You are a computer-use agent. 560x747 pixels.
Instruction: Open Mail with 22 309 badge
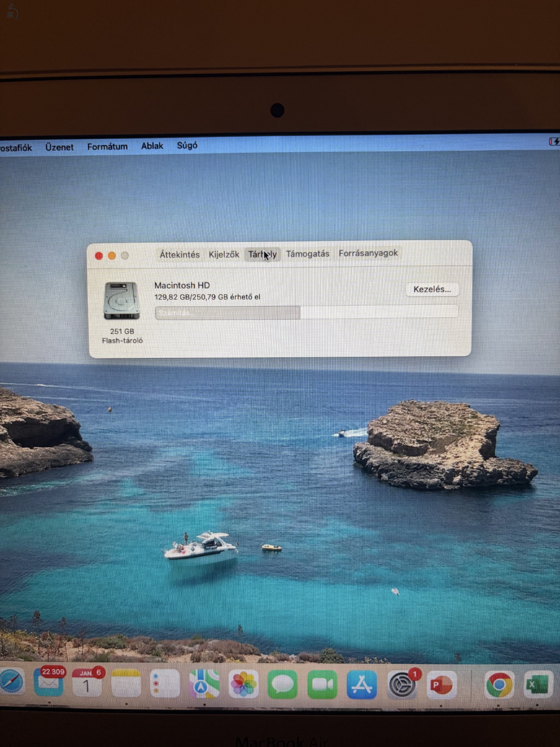[49, 683]
